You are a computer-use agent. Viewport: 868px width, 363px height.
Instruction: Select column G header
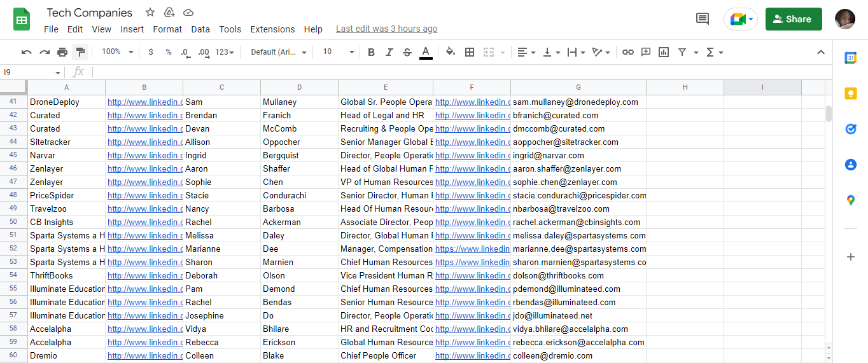(578, 87)
